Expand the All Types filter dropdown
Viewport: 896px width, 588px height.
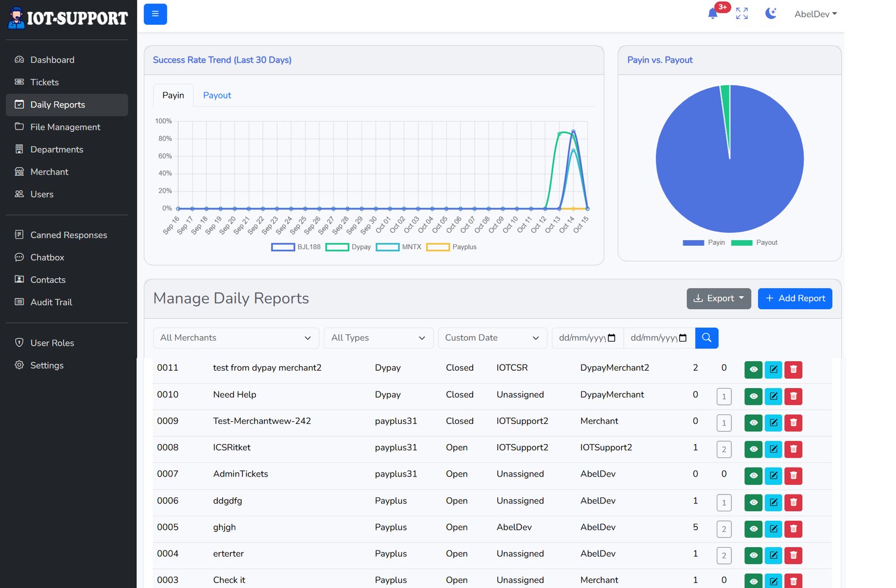[x=378, y=338]
